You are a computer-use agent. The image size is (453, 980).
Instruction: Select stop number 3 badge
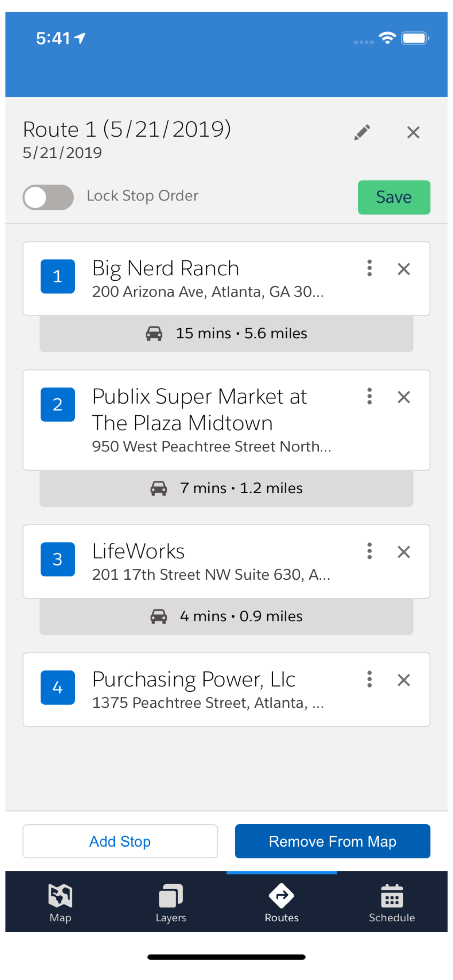pyautogui.click(x=58, y=559)
